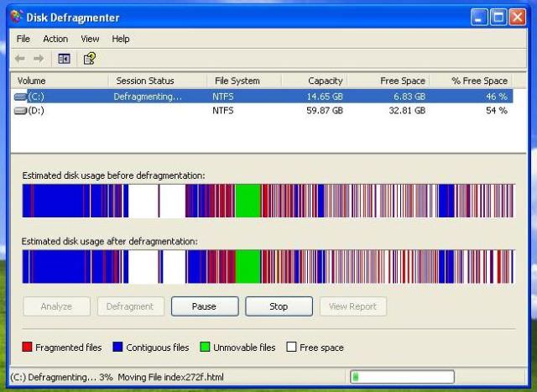
Task: Pause the defragmentation
Action: [x=205, y=306]
